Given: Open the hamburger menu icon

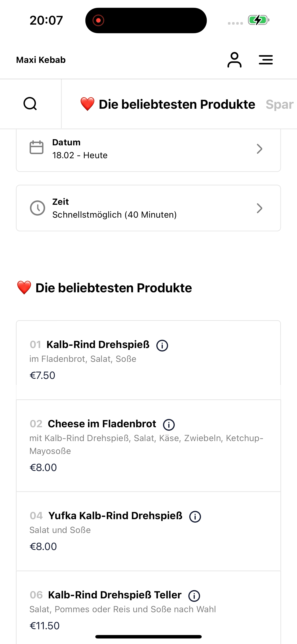Looking at the screenshot, I should (266, 60).
